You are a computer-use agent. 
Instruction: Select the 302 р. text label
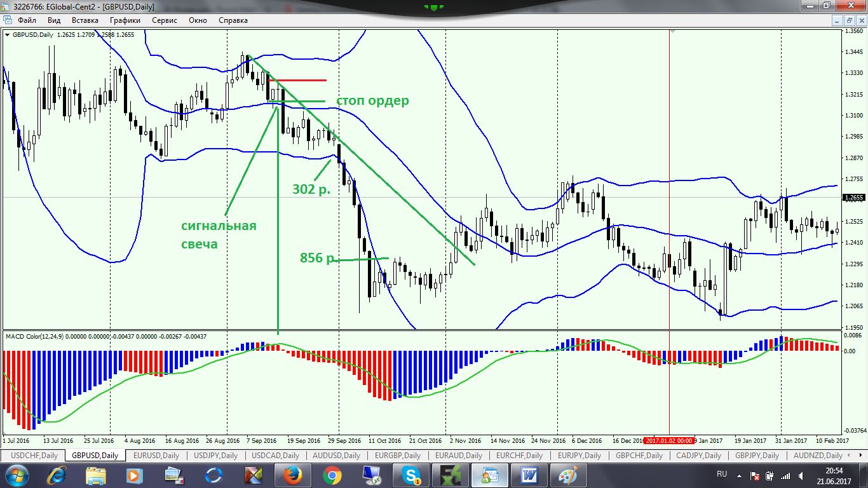pos(311,189)
